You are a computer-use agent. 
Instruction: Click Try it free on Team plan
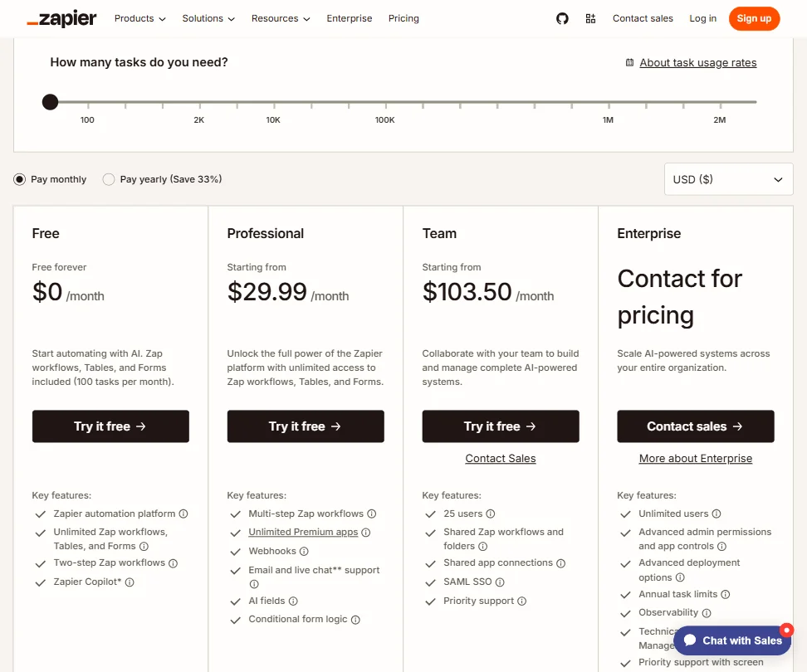pyautogui.click(x=501, y=426)
